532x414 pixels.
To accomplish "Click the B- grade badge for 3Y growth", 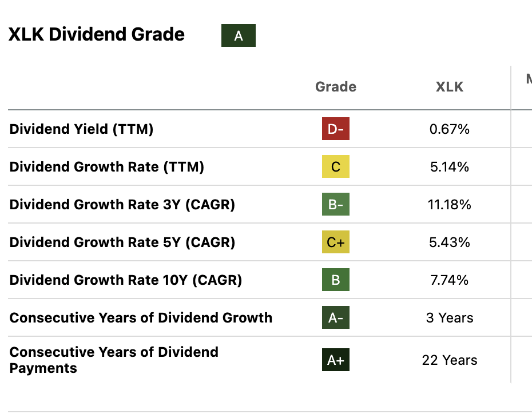I will tap(336, 205).
